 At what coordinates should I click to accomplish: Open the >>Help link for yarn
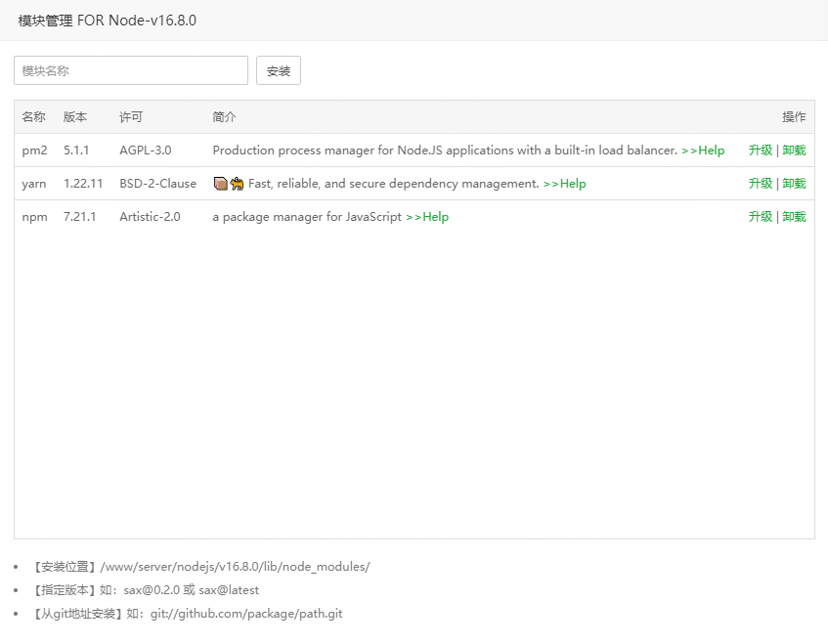point(564,184)
